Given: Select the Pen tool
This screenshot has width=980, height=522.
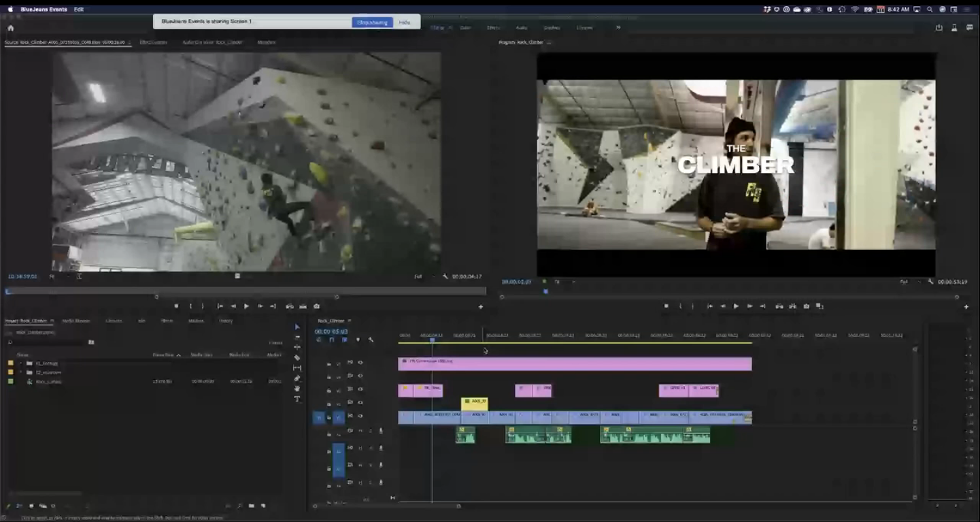Looking at the screenshot, I should [297, 378].
